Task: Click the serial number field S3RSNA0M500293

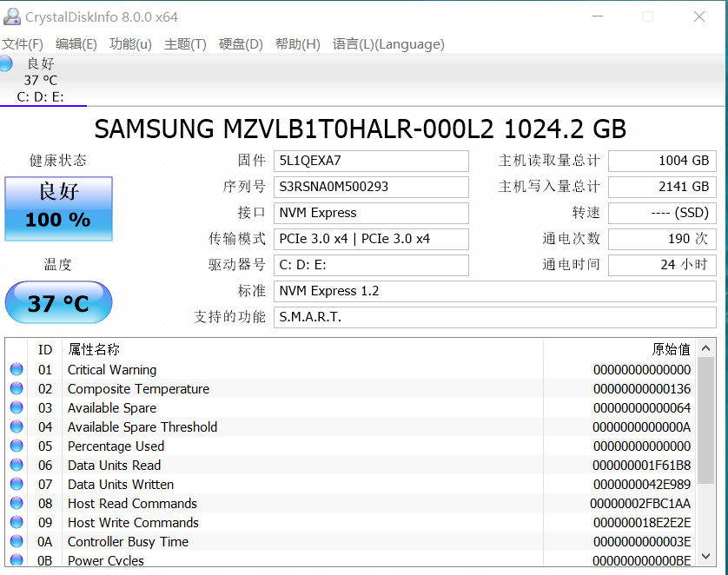Action: (x=371, y=187)
